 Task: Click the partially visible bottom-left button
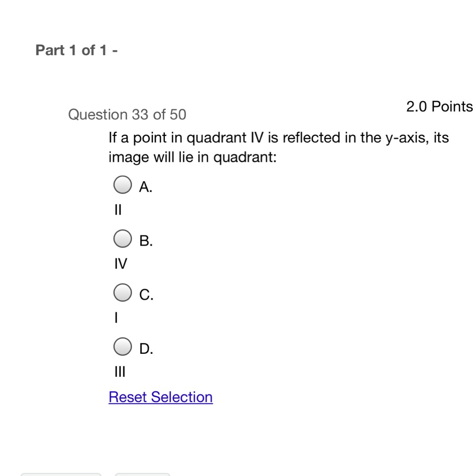point(61,474)
